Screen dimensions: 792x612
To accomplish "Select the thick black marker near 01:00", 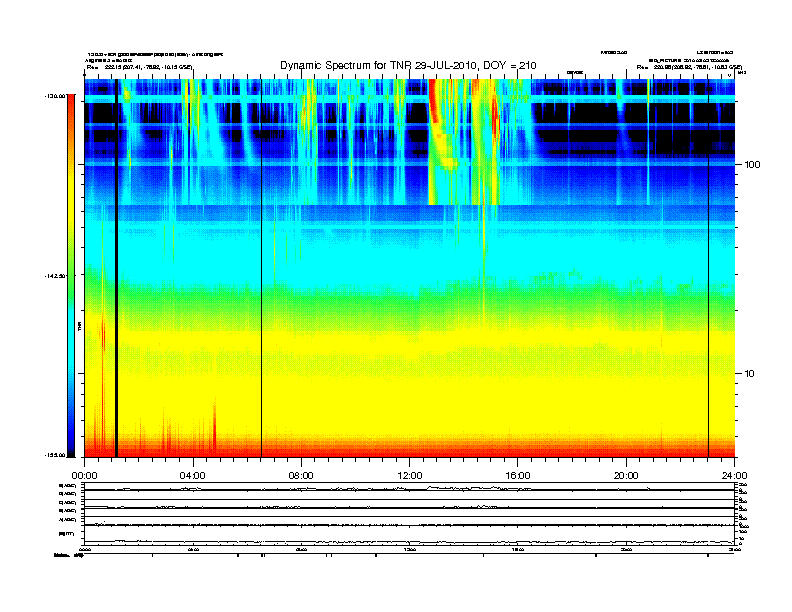I will pos(116,268).
